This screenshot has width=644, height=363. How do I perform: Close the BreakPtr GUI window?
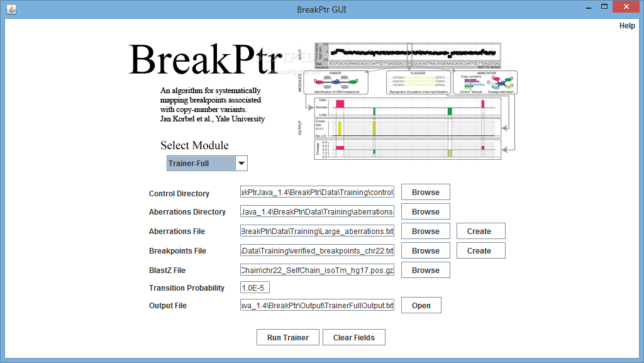point(626,6)
